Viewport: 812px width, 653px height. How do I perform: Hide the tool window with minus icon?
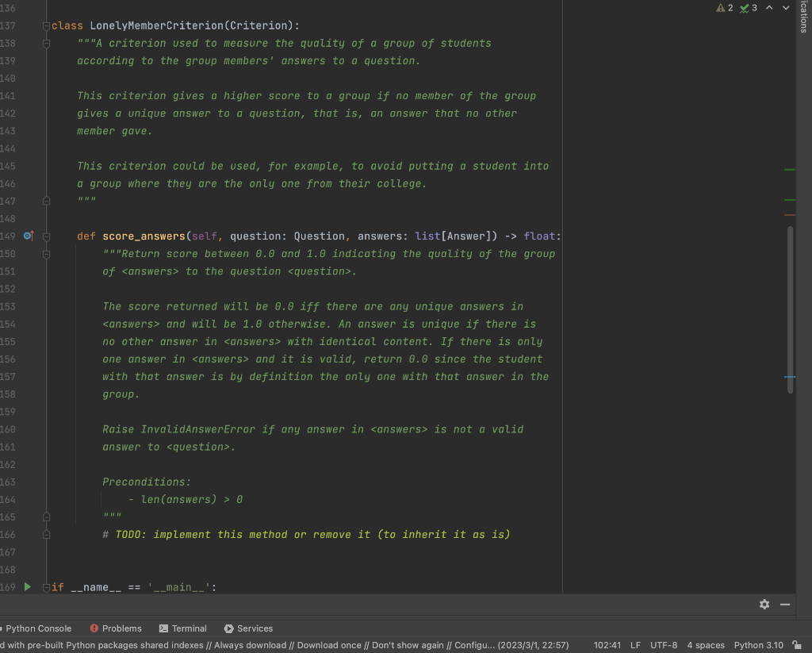[785, 605]
